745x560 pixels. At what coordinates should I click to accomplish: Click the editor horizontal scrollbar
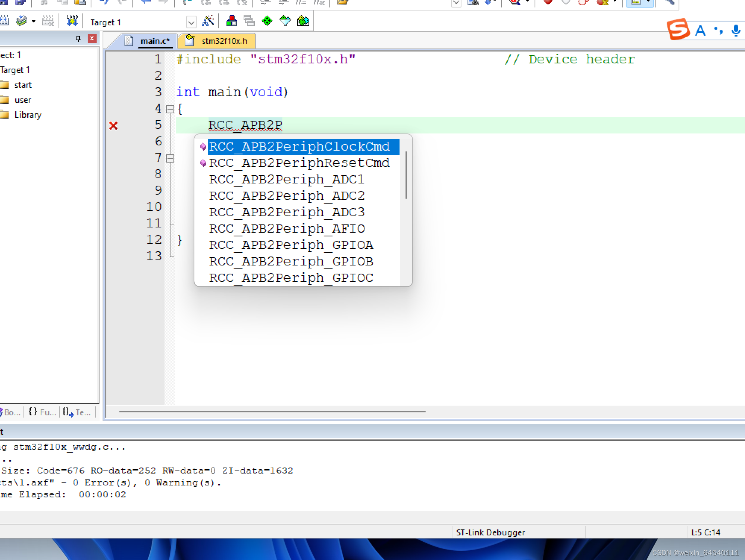pos(272,411)
